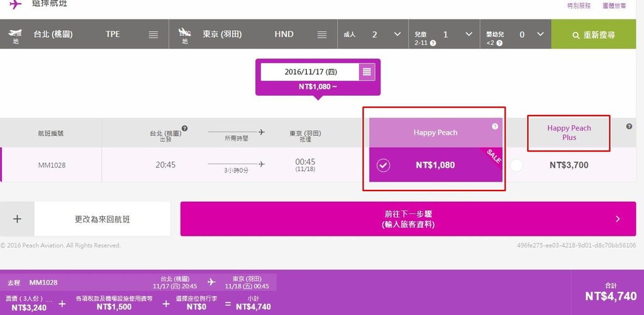Click the 重新搜尋 search button
This screenshot has width=644, height=315.
(x=594, y=35)
